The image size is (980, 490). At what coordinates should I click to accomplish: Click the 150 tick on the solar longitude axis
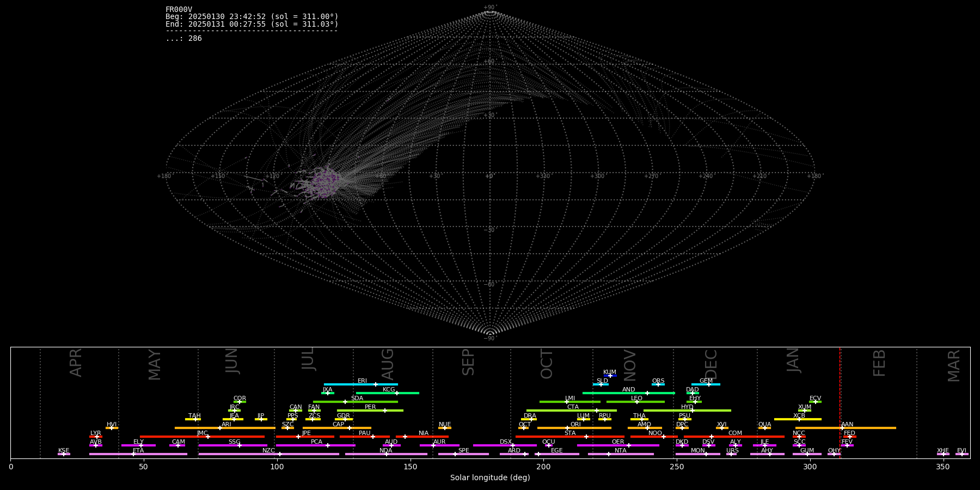tap(411, 467)
